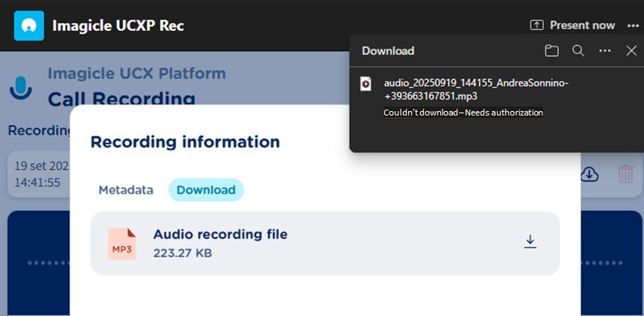Download the audio recording file via arrow icon
This screenshot has height=316, width=644.
pos(531,241)
